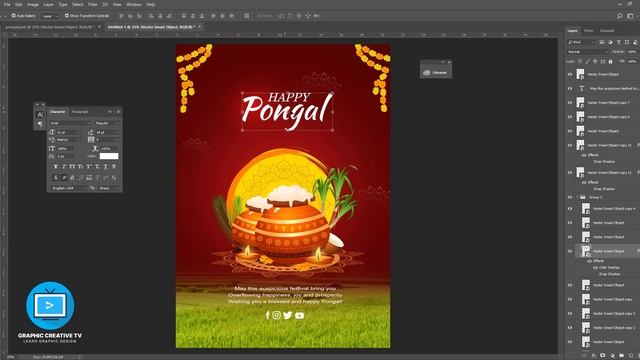
Task: Hide the top Vector Smart Object layer
Action: tap(570, 74)
